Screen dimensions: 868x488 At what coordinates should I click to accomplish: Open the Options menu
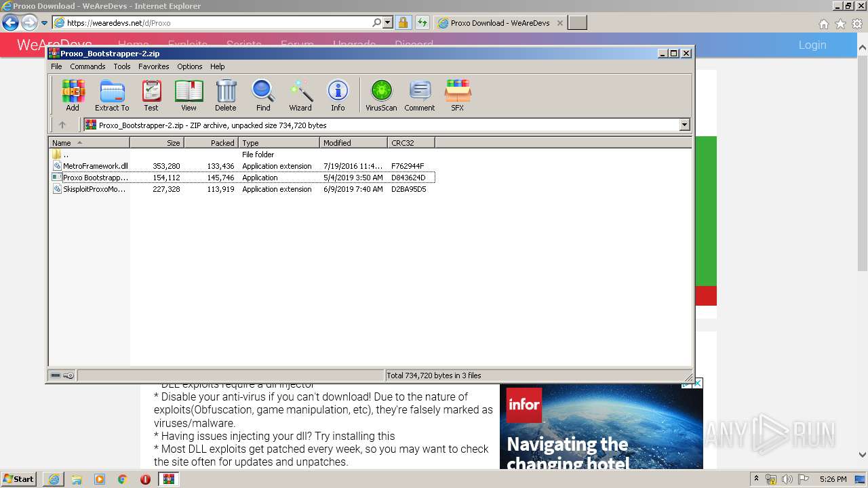coord(190,66)
